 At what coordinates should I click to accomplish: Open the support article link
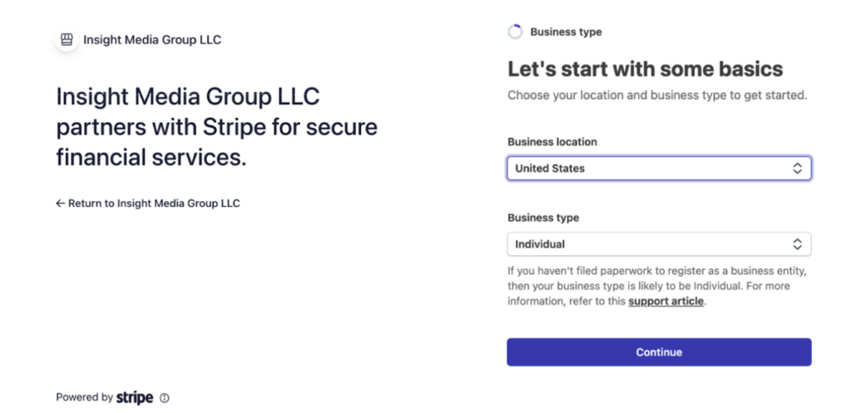pos(665,301)
